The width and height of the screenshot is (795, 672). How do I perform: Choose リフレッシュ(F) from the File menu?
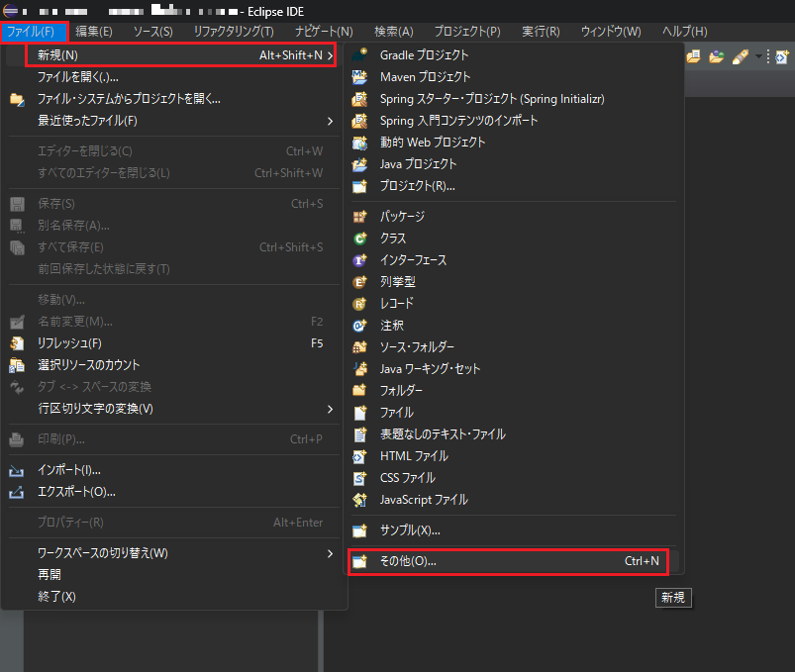pos(174,343)
